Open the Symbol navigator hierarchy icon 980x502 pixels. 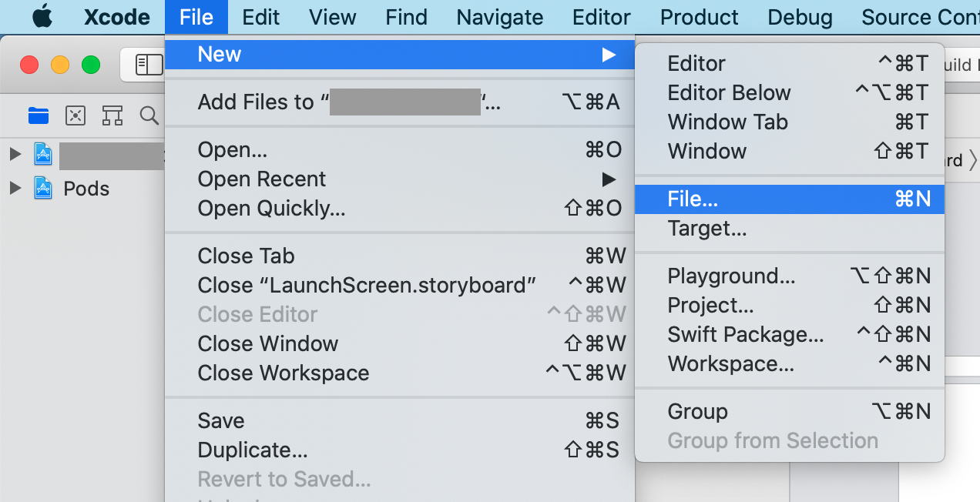pos(112,115)
